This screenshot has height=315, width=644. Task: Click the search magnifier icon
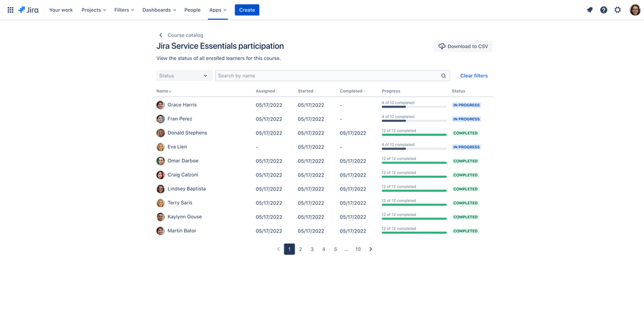pyautogui.click(x=444, y=76)
